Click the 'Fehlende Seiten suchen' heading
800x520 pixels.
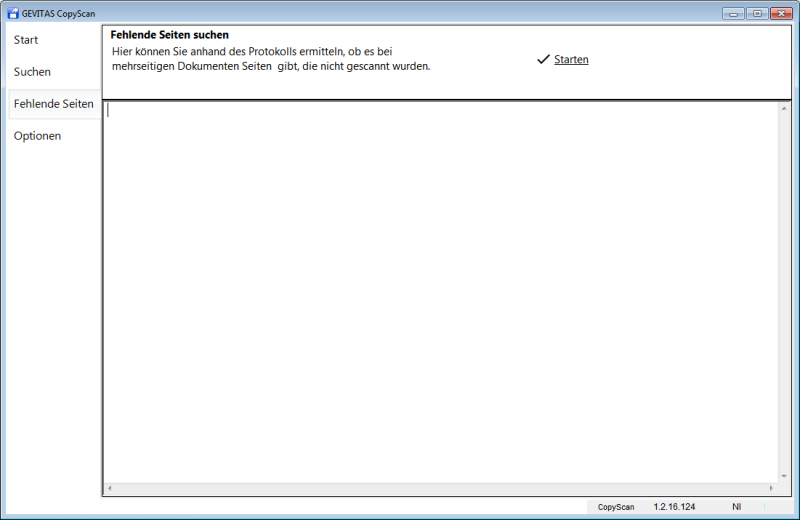(x=169, y=35)
